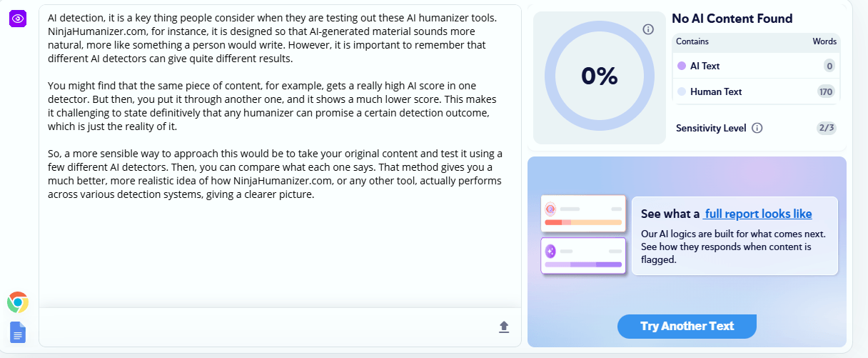This screenshot has width=868, height=358.
Task: Click the bottom text input bar
Action: [x=280, y=327]
